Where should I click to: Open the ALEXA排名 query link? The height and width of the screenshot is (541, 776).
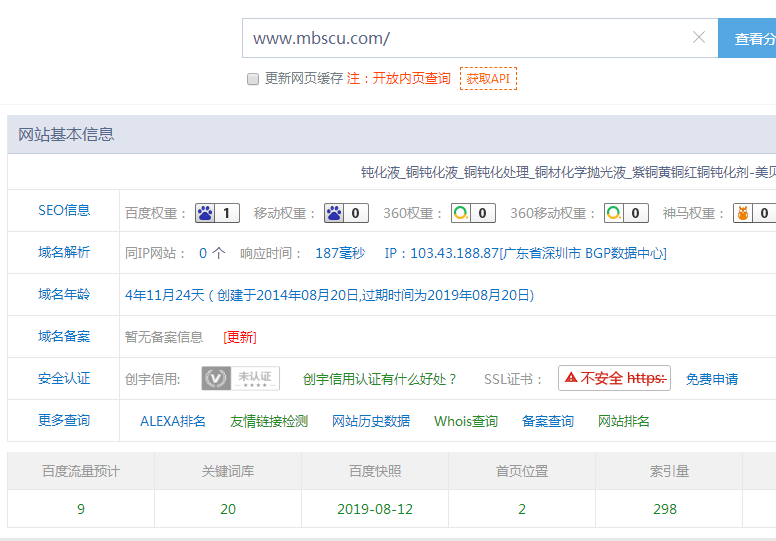(173, 422)
